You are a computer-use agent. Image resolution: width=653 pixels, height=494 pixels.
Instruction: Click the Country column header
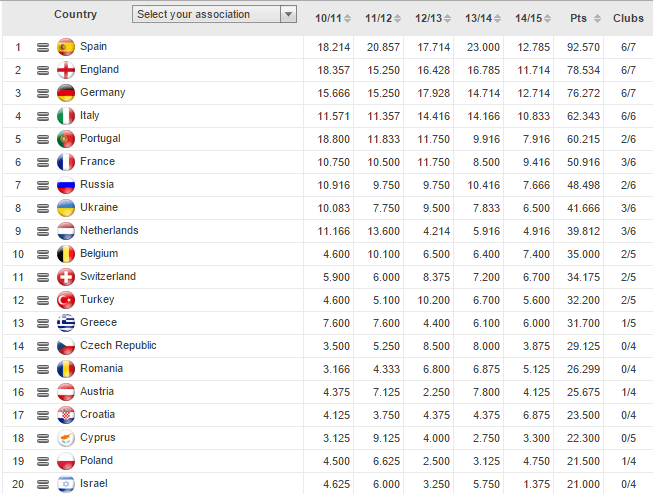[76, 14]
